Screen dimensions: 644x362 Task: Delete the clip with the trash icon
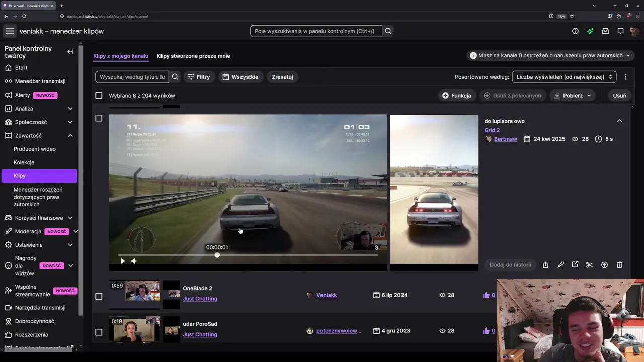click(619, 265)
